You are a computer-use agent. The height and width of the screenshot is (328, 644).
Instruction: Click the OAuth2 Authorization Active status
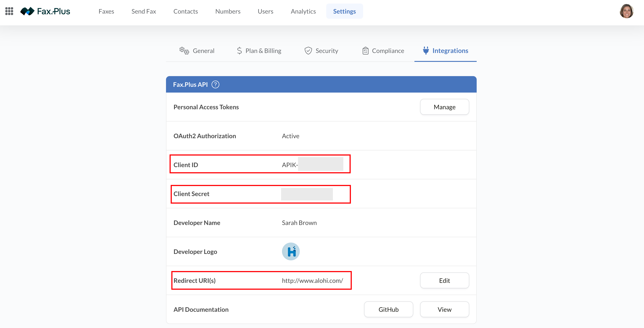coord(290,136)
